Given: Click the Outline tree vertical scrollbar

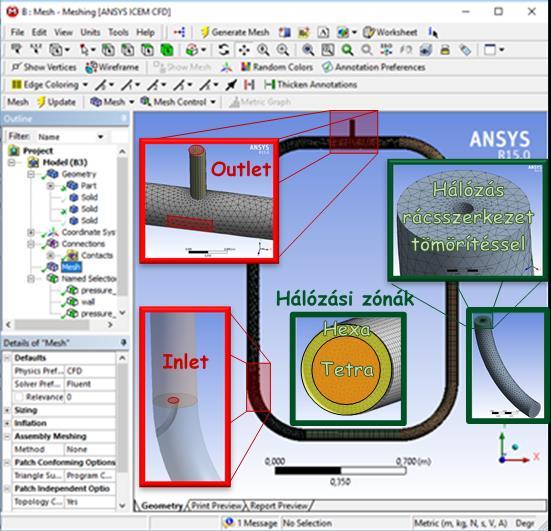Looking at the screenshot, I should pyautogui.click(x=122, y=226).
